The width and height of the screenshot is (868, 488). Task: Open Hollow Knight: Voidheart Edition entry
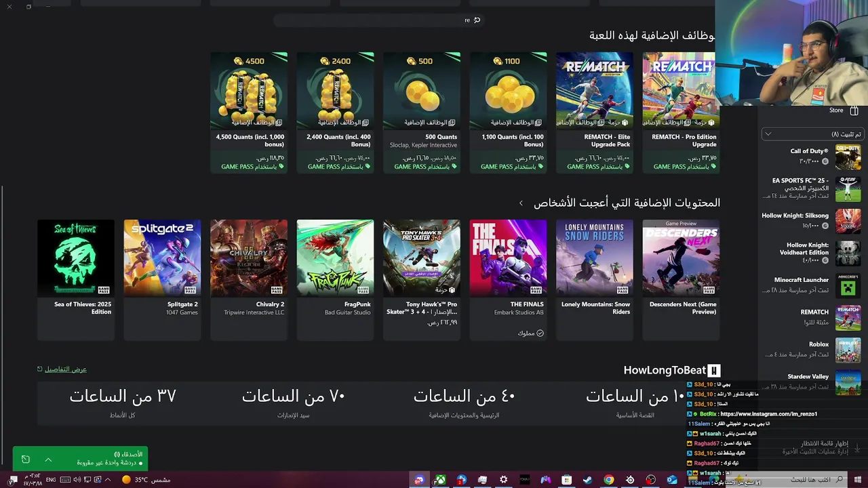point(812,253)
